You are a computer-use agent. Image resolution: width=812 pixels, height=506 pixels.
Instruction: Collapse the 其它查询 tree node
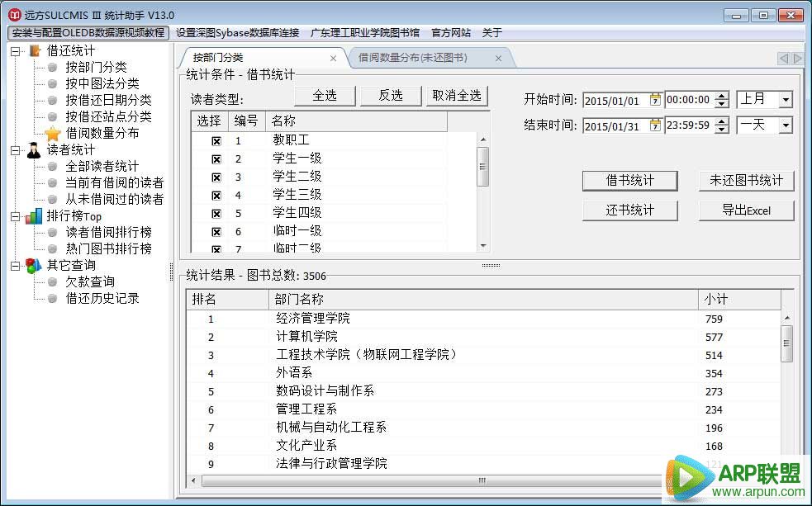[16, 266]
